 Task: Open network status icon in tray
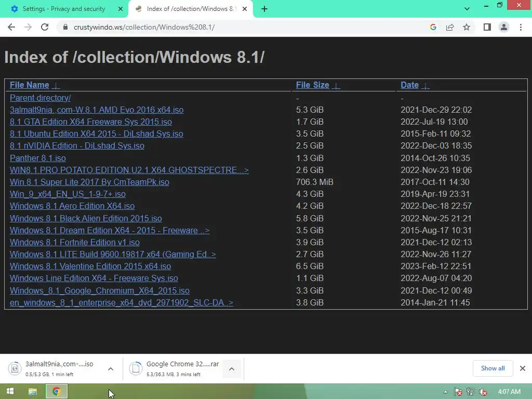pos(470,392)
